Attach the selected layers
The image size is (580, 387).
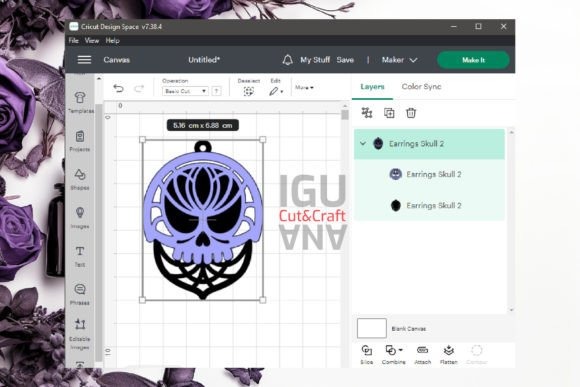422,354
